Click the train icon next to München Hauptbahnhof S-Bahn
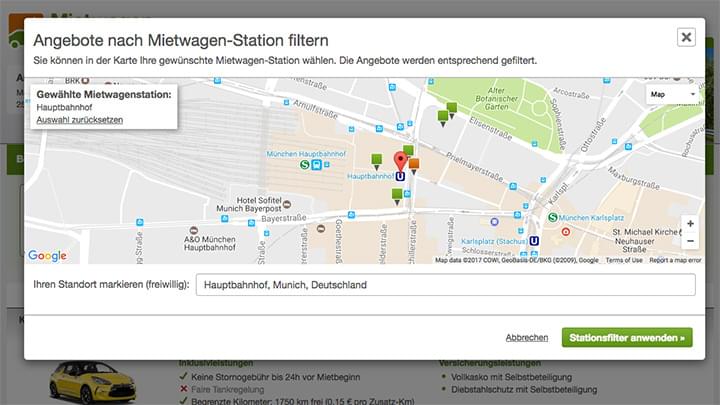 (316, 164)
